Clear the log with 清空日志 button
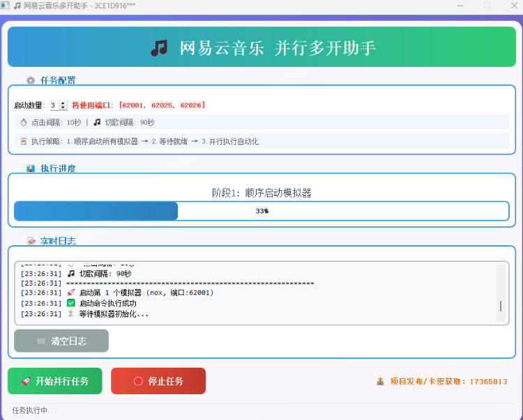The image size is (523, 420). point(61,341)
